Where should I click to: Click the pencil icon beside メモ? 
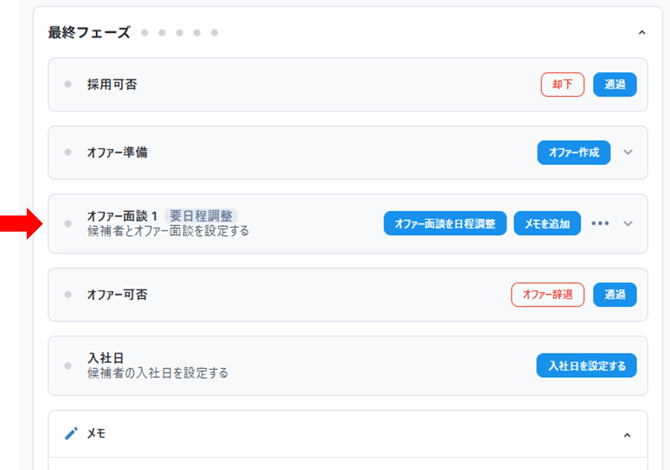pyautogui.click(x=71, y=434)
